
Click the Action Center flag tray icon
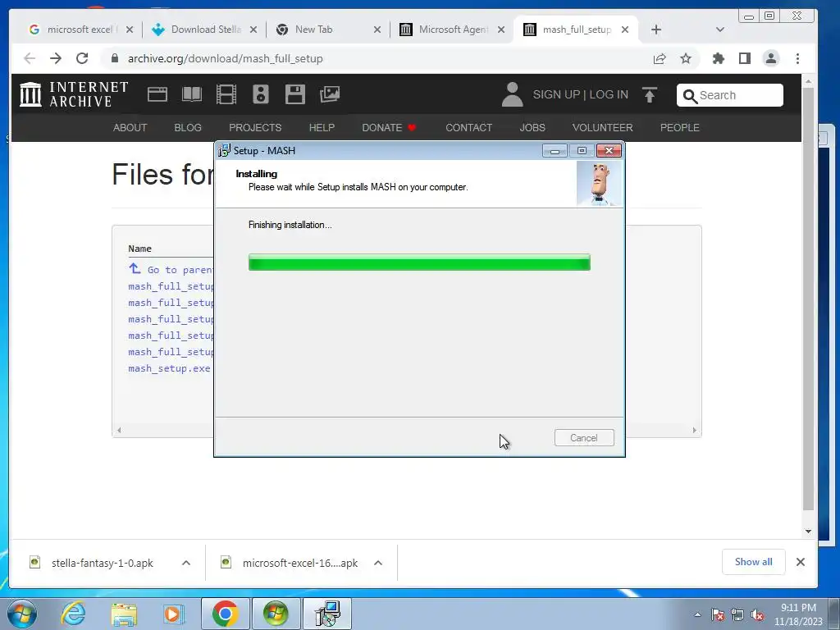pos(718,615)
